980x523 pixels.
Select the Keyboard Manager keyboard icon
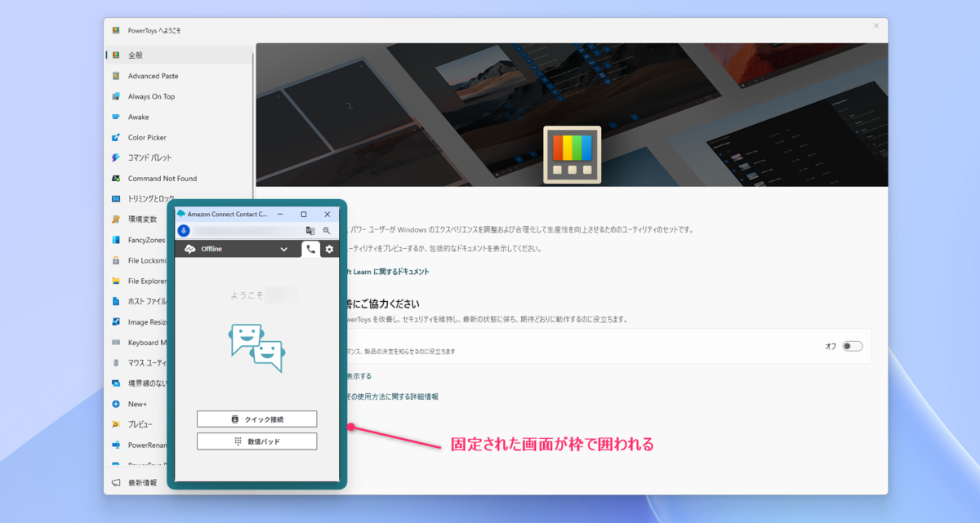pyautogui.click(x=116, y=342)
